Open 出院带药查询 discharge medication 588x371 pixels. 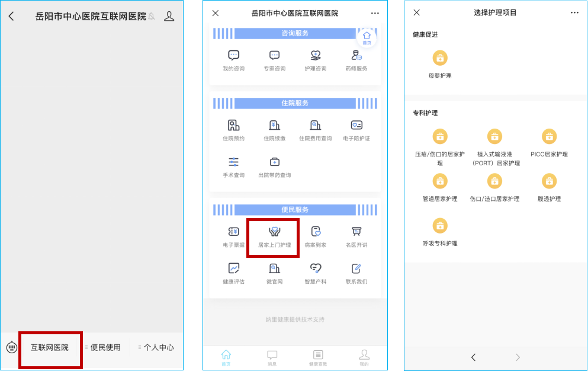[275, 167]
